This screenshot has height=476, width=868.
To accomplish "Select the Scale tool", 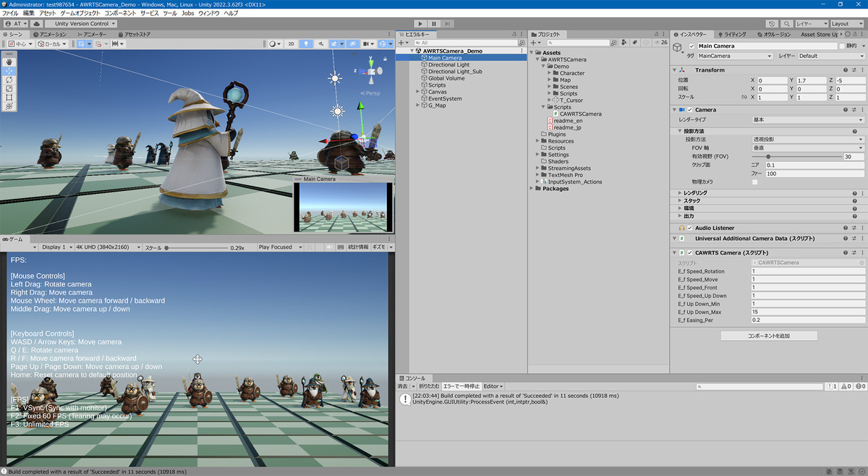I will (9, 88).
